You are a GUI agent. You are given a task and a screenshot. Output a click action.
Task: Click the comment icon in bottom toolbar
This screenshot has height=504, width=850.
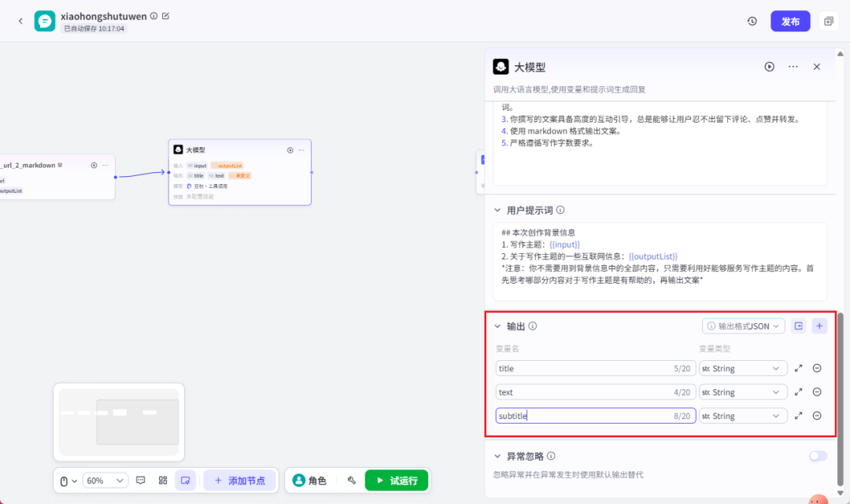point(140,480)
